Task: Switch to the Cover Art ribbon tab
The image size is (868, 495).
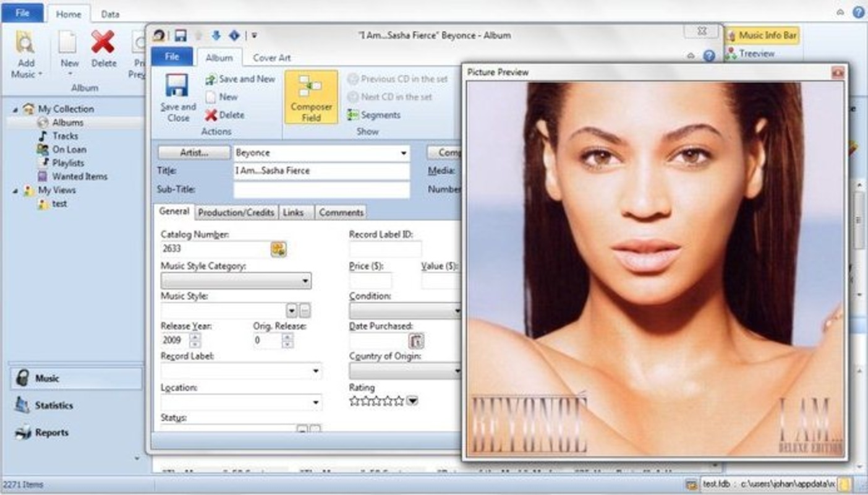Action: point(271,58)
